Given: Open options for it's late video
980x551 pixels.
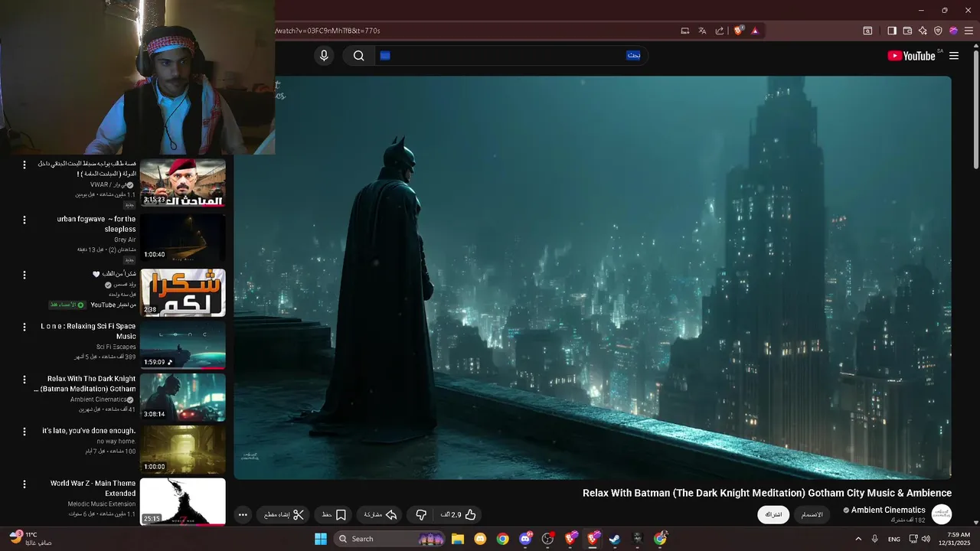Looking at the screenshot, I should coord(24,432).
